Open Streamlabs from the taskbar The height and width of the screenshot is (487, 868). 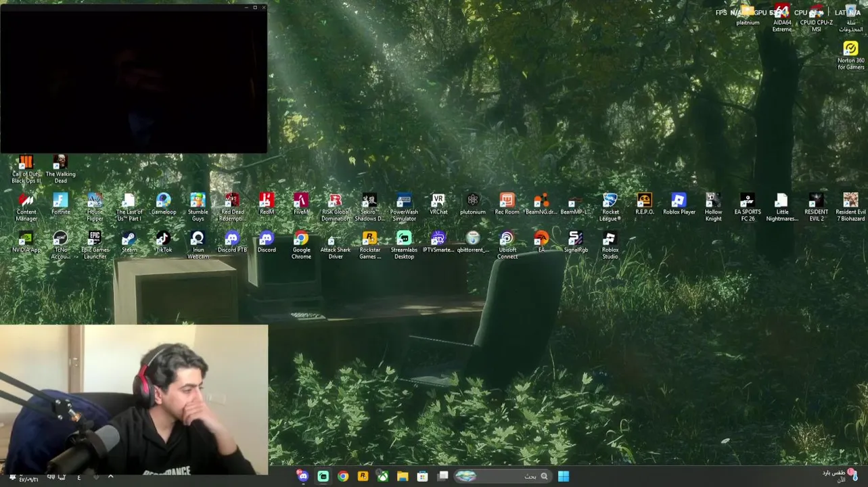pos(323,476)
